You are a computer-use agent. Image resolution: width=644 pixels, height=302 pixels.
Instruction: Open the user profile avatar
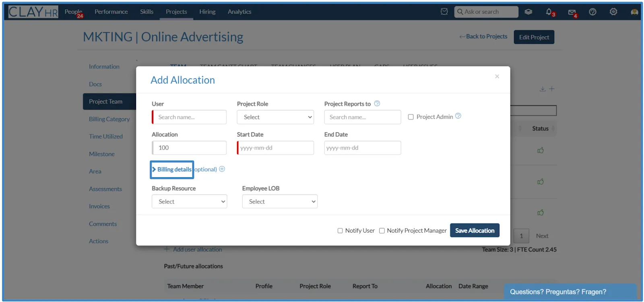tap(634, 12)
